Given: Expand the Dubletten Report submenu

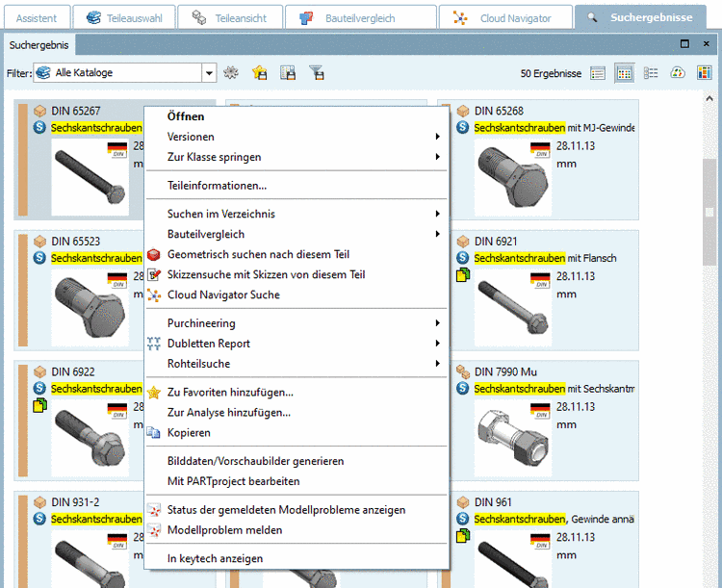Looking at the screenshot, I should tap(297, 344).
